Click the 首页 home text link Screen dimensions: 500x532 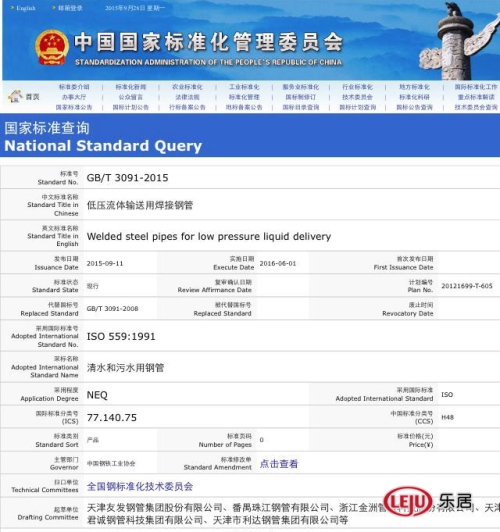[x=33, y=97]
